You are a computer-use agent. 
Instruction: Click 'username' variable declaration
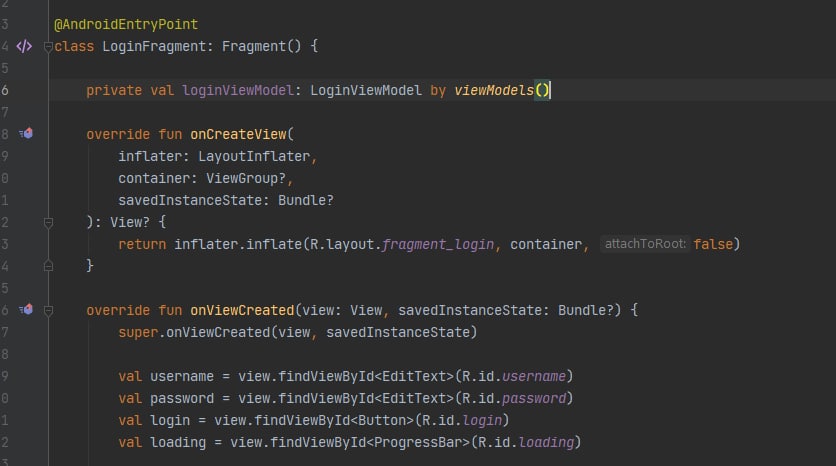(x=182, y=376)
